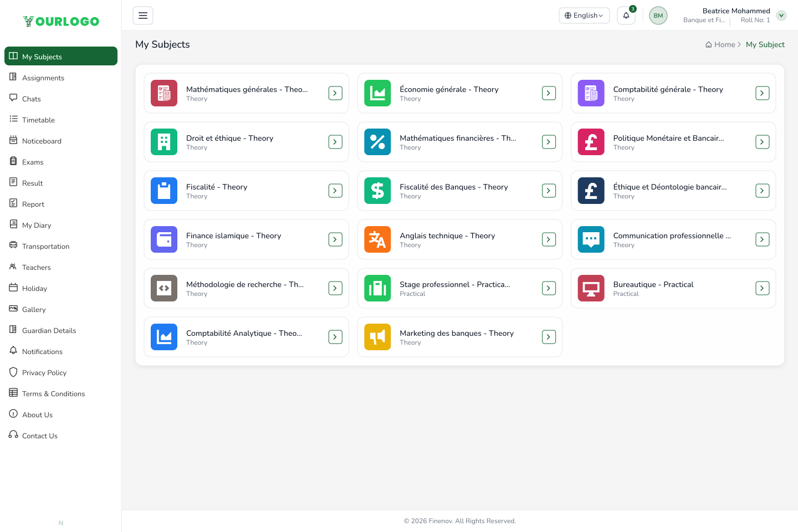
Task: Go to Chats in the sidebar
Action: 61,99
